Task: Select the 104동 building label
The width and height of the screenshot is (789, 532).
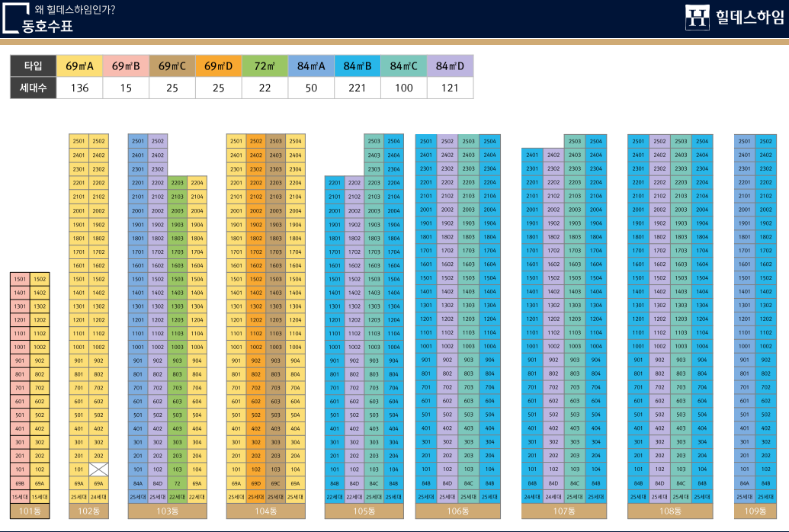Action: 266,511
